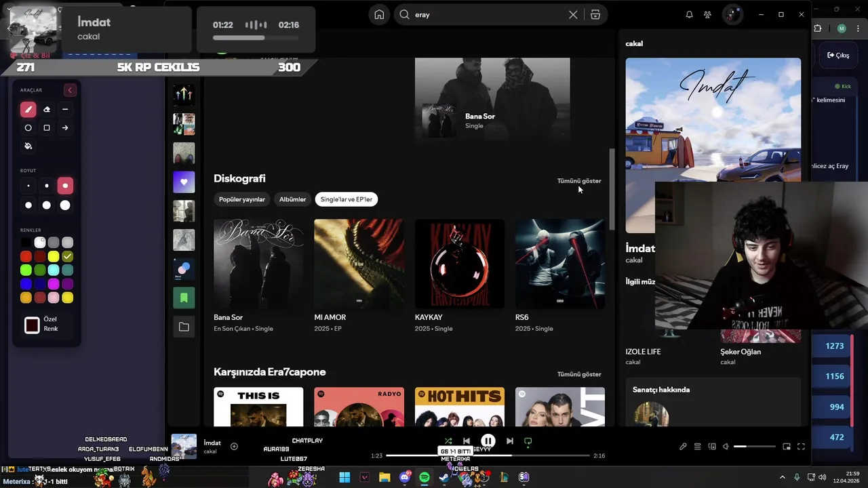Seek in the bottom playback progress bar
This screenshot has width=868, height=488.
coord(488,455)
